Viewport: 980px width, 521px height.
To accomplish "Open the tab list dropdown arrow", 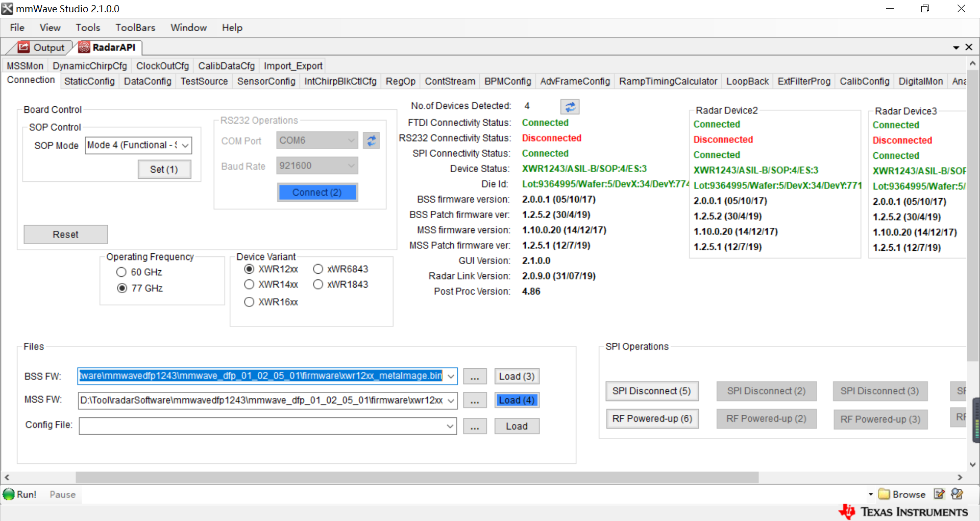I will [956, 48].
